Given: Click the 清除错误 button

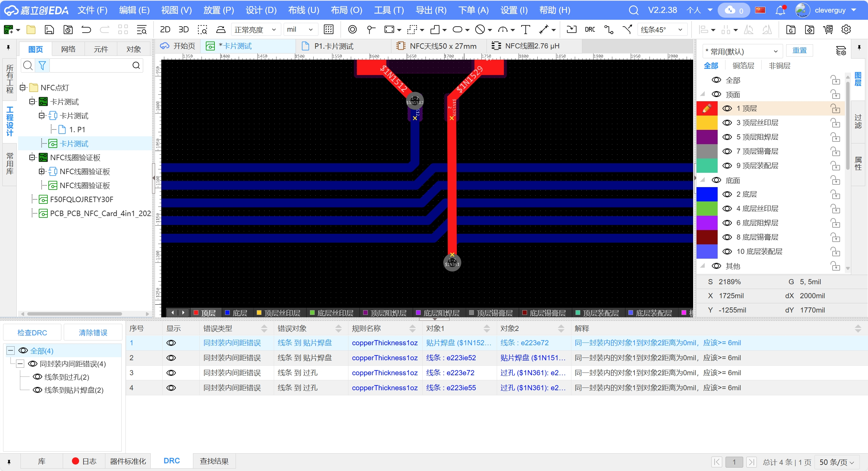Looking at the screenshot, I should [x=93, y=333].
